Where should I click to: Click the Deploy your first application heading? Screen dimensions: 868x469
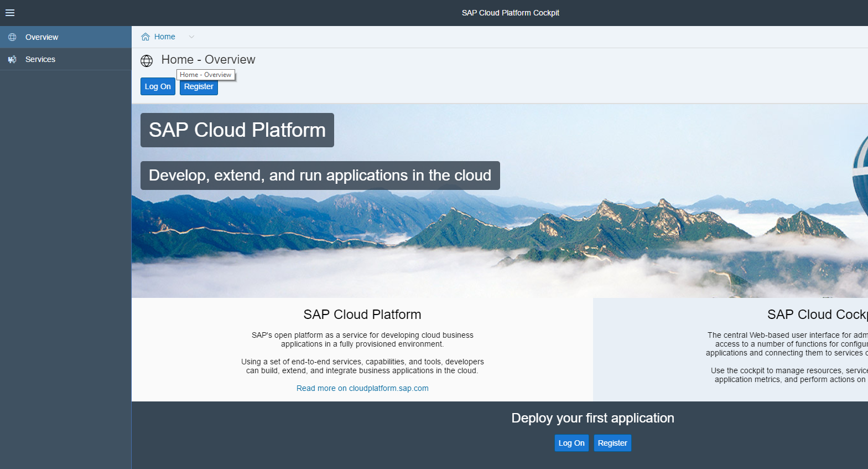point(592,418)
